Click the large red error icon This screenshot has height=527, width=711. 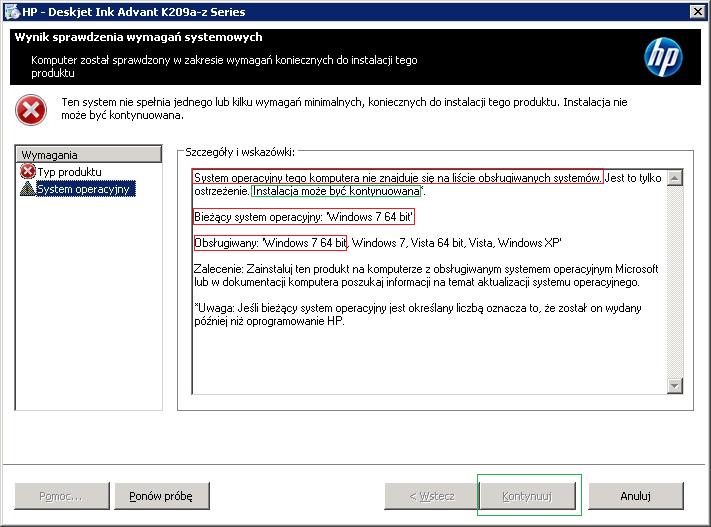[31, 110]
